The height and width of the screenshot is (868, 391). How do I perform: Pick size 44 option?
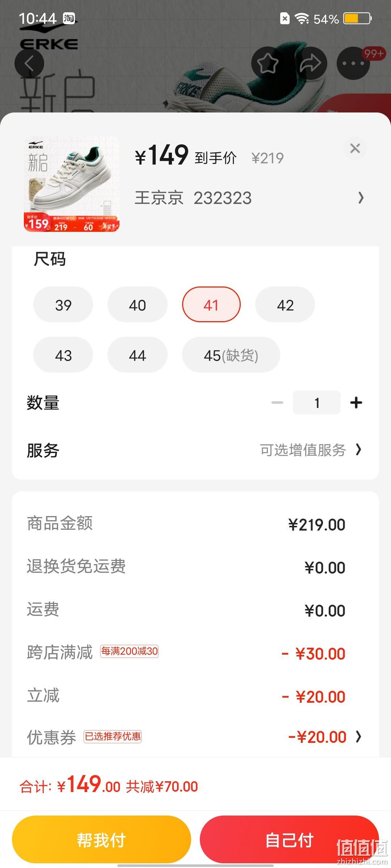138,355
